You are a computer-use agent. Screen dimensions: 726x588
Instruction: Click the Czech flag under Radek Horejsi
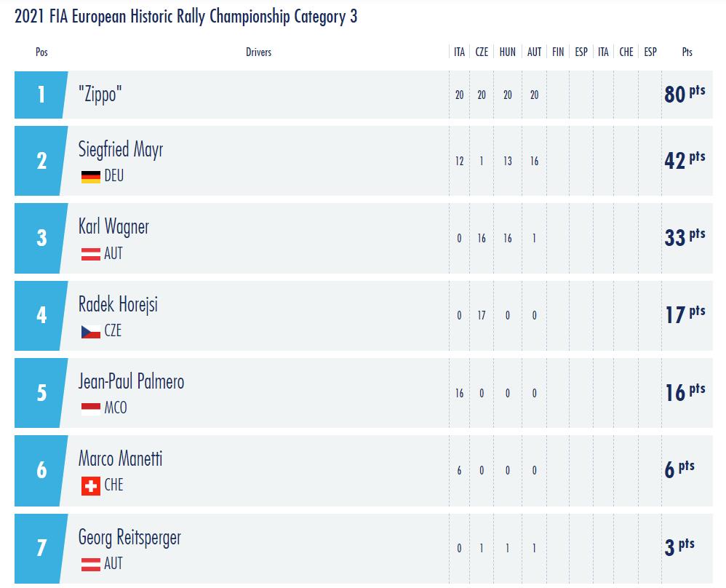pyautogui.click(x=91, y=331)
